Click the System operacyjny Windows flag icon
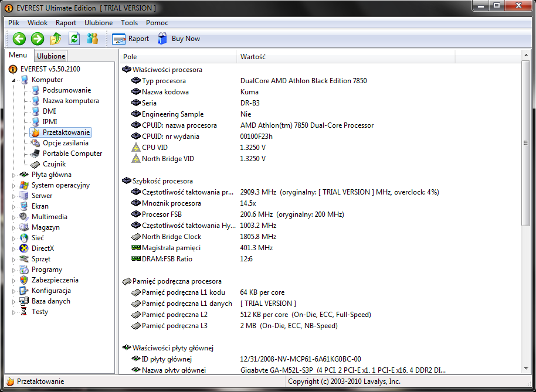The width and height of the screenshot is (536, 392). click(24, 185)
